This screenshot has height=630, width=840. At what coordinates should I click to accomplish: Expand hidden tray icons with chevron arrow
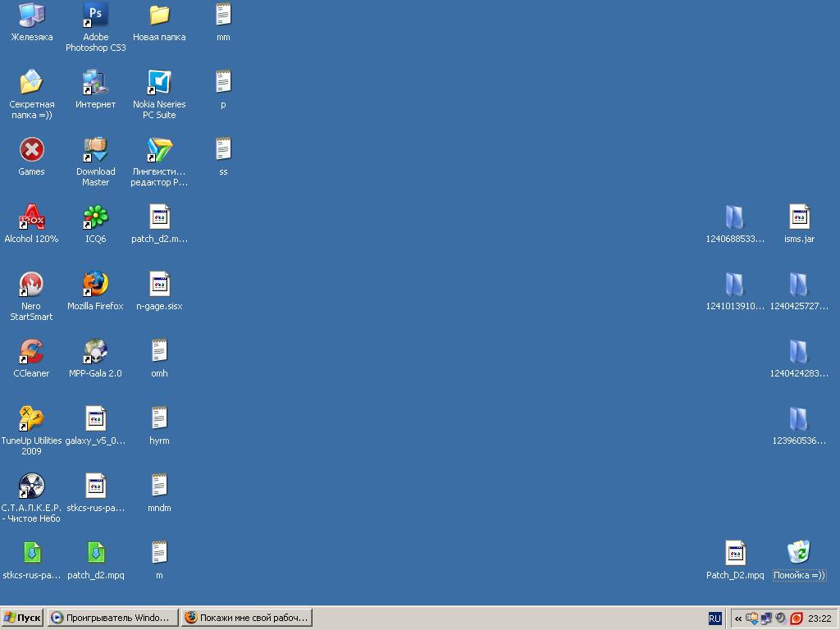click(738, 619)
